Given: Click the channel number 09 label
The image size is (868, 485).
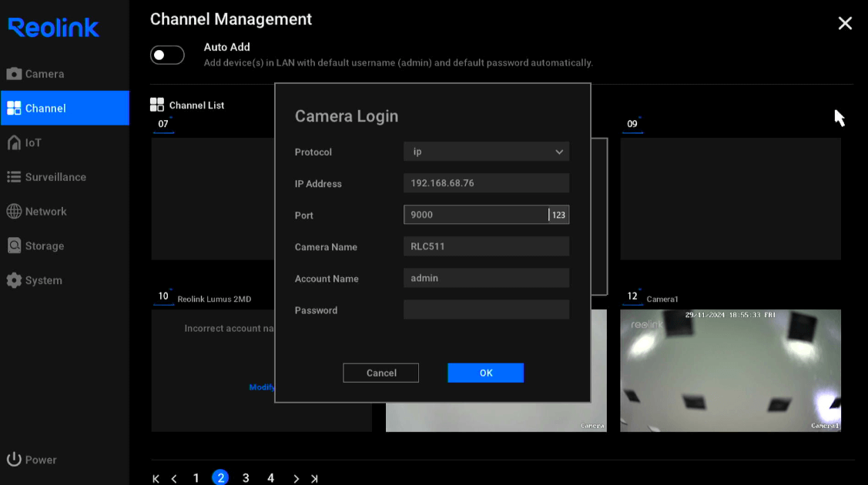Looking at the screenshot, I should (632, 124).
